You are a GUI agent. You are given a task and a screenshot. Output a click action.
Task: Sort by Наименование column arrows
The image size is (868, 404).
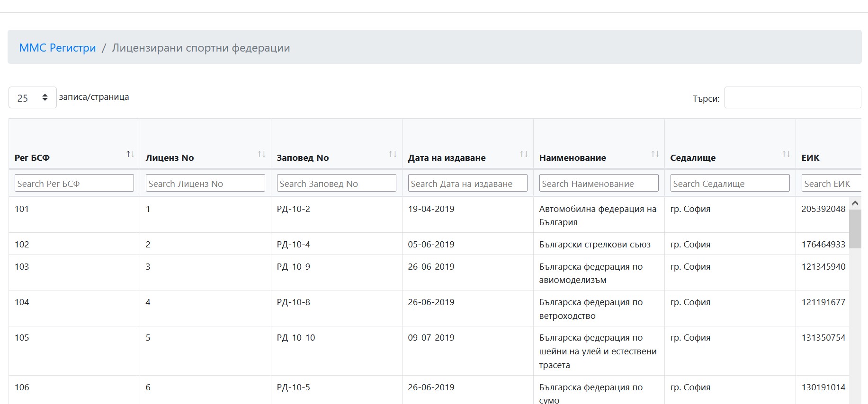[x=655, y=154]
